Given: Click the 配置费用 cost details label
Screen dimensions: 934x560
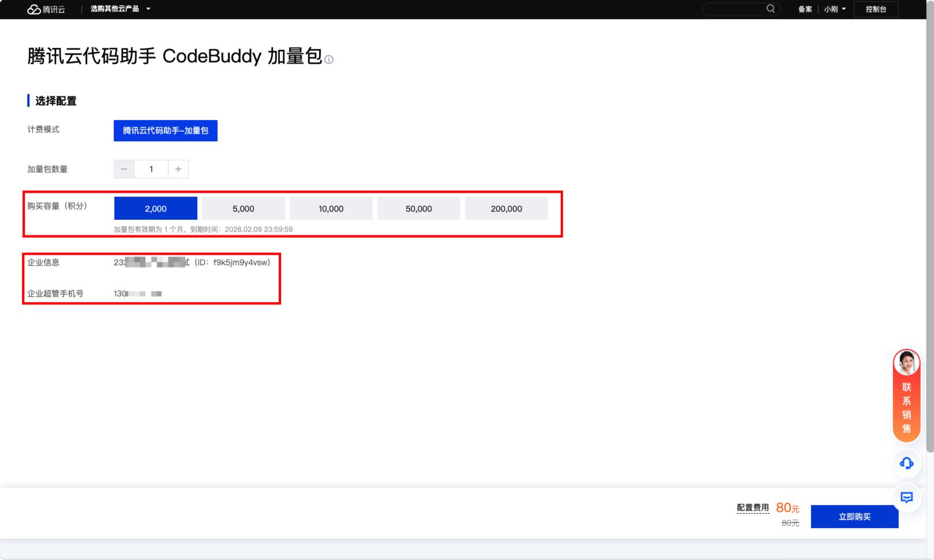Looking at the screenshot, I should coord(753,508).
